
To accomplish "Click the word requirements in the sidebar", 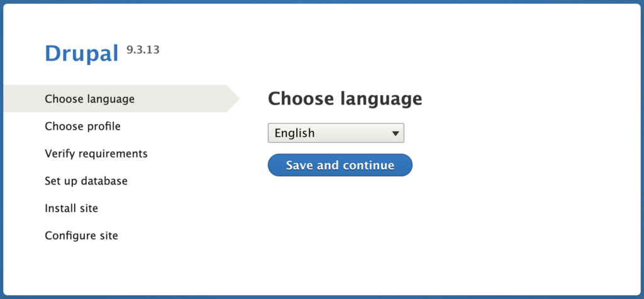I will [113, 154].
